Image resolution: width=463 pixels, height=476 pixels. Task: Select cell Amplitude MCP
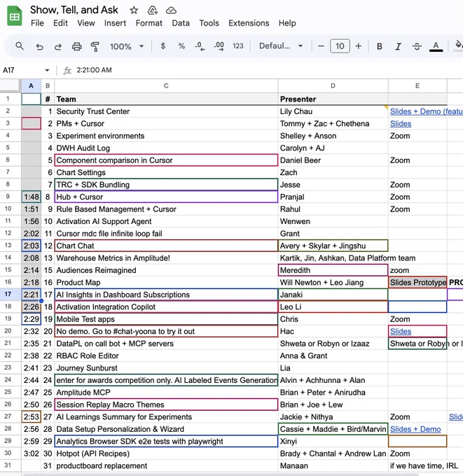click(166, 393)
